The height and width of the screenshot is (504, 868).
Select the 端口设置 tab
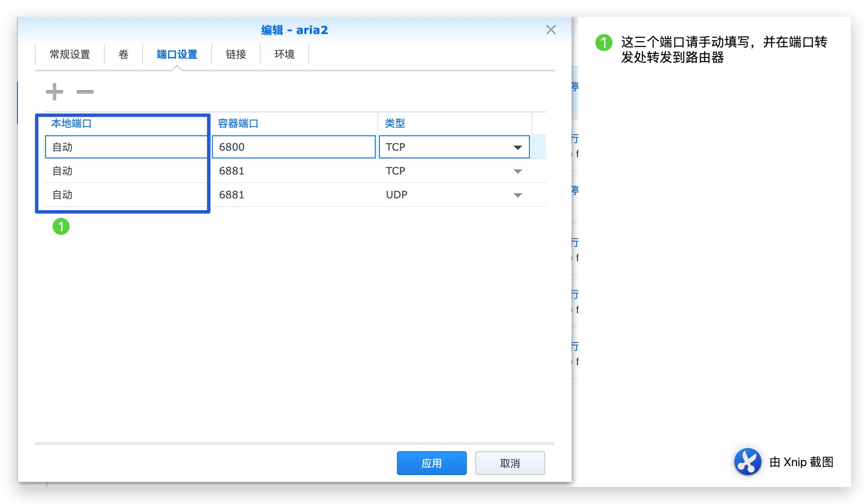click(x=177, y=54)
